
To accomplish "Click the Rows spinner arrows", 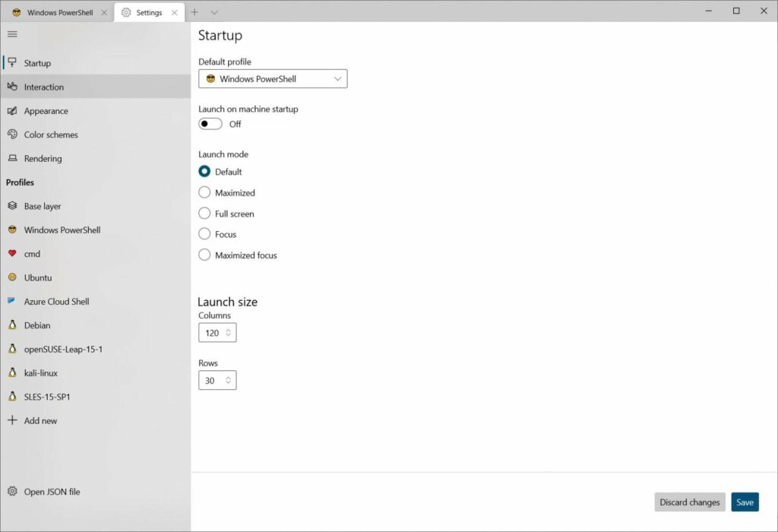I will 228,380.
